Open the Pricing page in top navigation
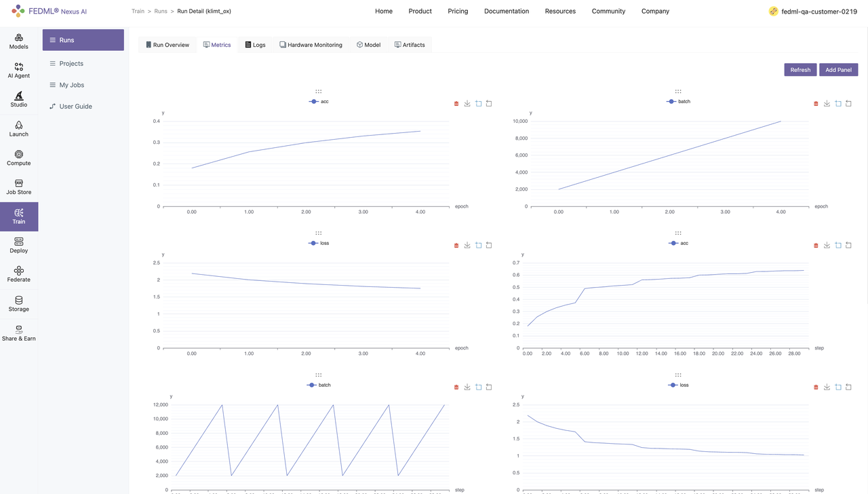The image size is (868, 494). point(458,11)
